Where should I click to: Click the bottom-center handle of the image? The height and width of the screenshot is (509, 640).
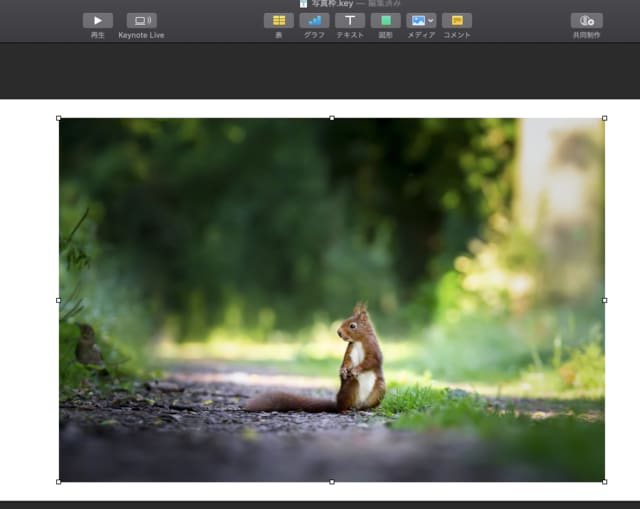click(x=332, y=482)
